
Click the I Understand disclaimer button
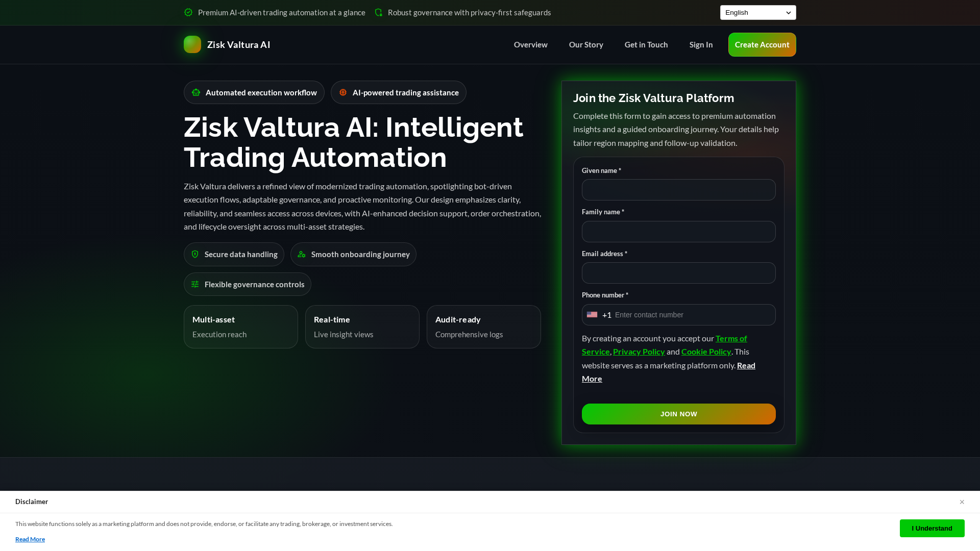point(932,528)
